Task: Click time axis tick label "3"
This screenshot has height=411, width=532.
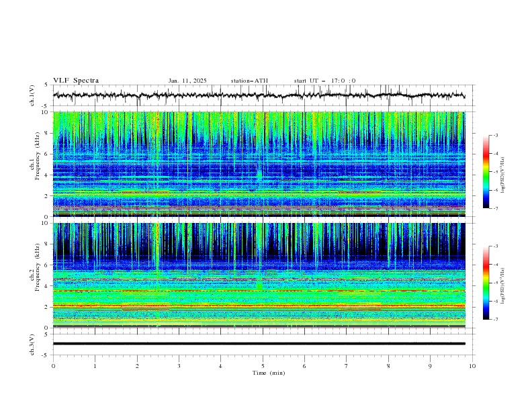Action: tap(179, 366)
